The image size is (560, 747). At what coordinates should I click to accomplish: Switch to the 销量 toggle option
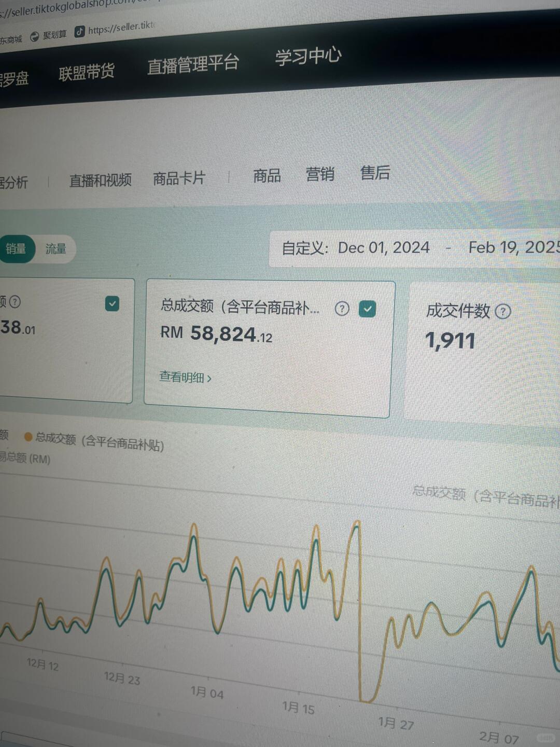click(x=16, y=249)
